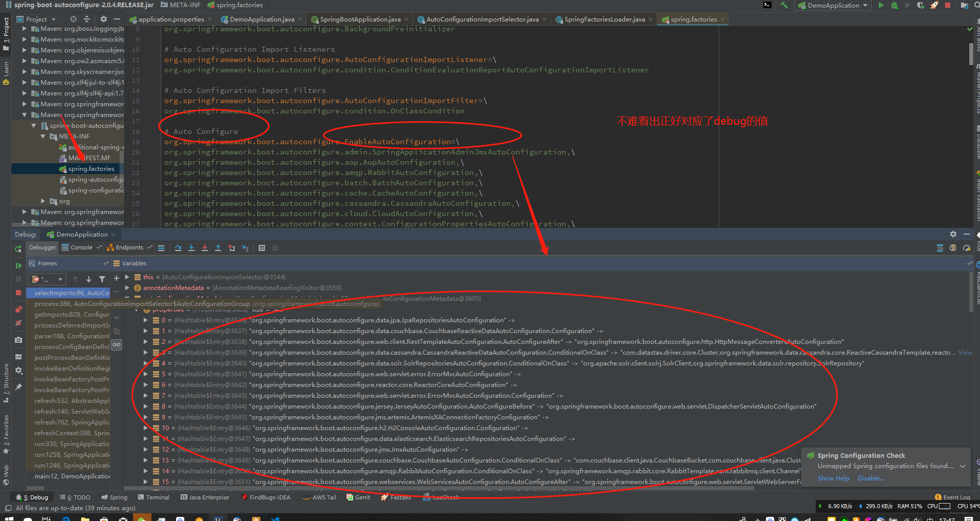
Task: Click the rocket icon in top toolbar
Action: [934, 5]
